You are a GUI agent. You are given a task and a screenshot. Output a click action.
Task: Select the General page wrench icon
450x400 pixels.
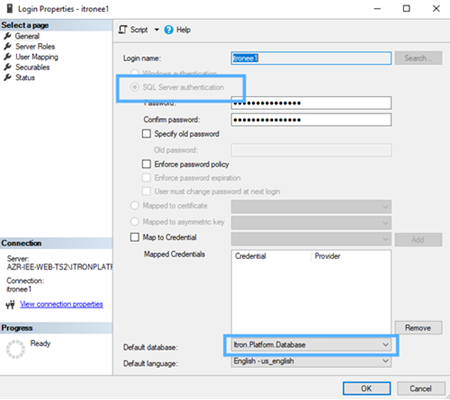click(7, 36)
